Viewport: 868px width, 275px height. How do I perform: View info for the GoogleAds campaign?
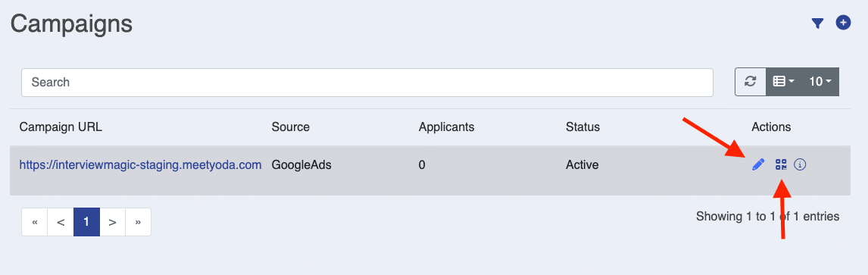(800, 164)
